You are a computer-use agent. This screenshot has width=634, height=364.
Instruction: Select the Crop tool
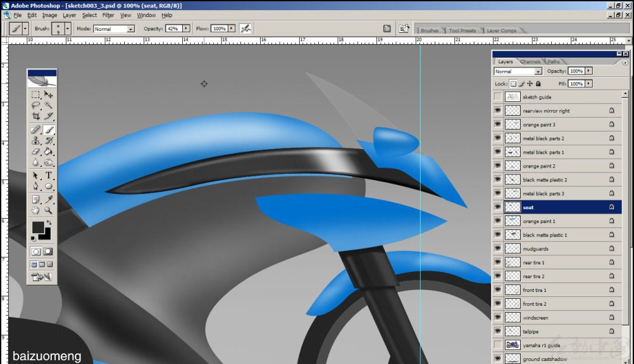pos(35,116)
